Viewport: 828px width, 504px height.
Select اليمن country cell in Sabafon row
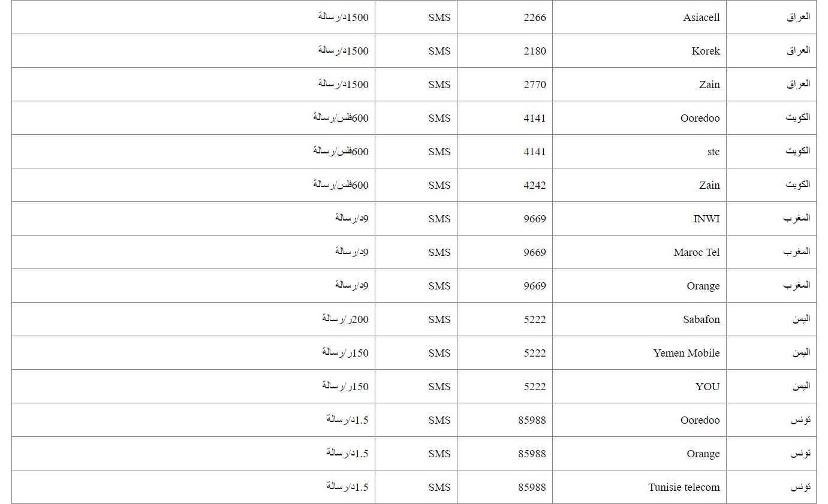tap(800, 319)
